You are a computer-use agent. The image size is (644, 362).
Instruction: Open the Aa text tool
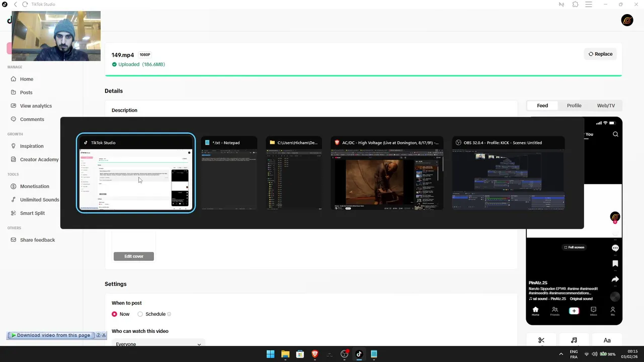(x=607, y=340)
